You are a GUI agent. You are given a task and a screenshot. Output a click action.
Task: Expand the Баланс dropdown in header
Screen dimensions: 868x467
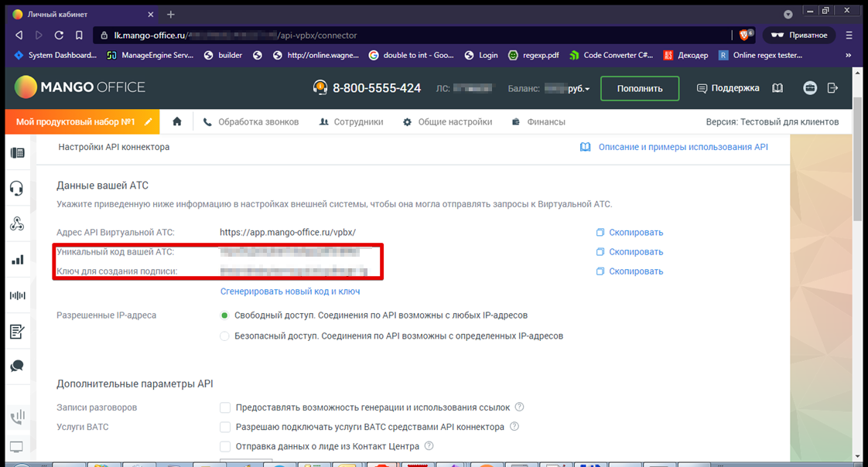coord(586,89)
